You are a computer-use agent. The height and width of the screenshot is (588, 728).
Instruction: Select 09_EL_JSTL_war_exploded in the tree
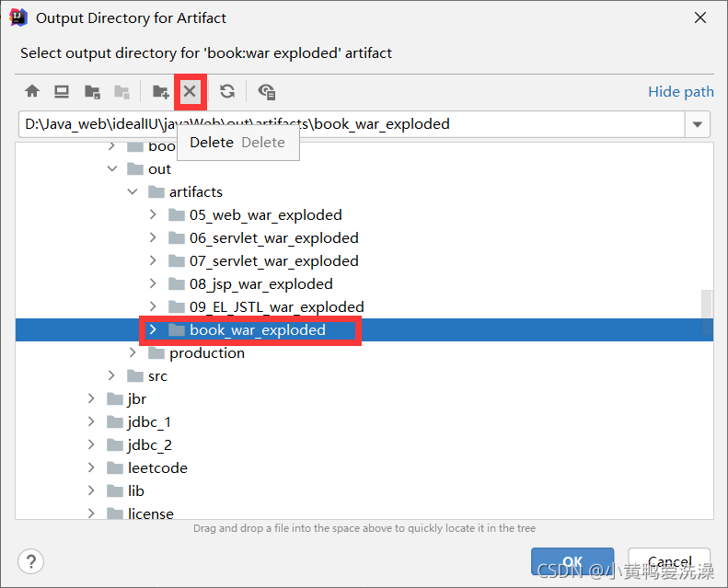tap(364, 306)
